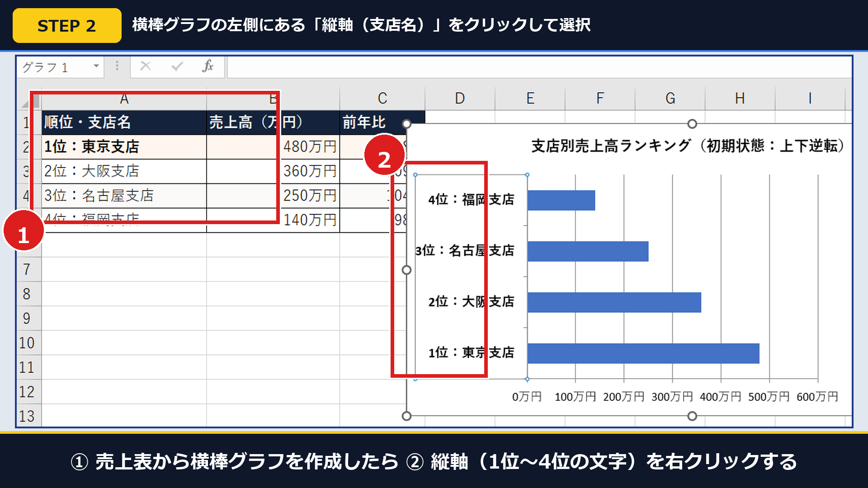Click the 600万円 horizontal axis label
This screenshot has width=868, height=488.
tap(817, 397)
